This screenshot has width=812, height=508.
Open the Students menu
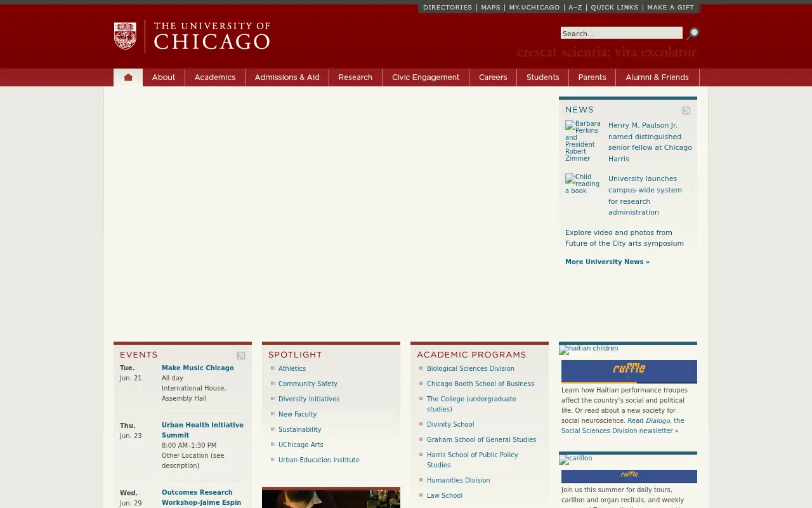tap(543, 77)
